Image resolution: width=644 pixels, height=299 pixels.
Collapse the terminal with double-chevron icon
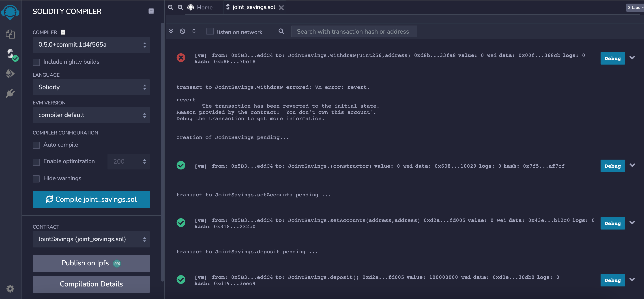pos(171,31)
